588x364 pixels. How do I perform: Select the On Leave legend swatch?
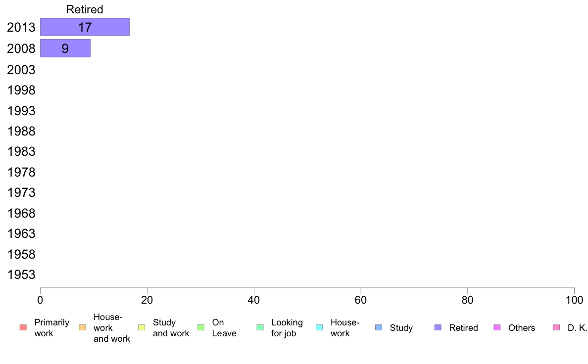tap(200, 327)
